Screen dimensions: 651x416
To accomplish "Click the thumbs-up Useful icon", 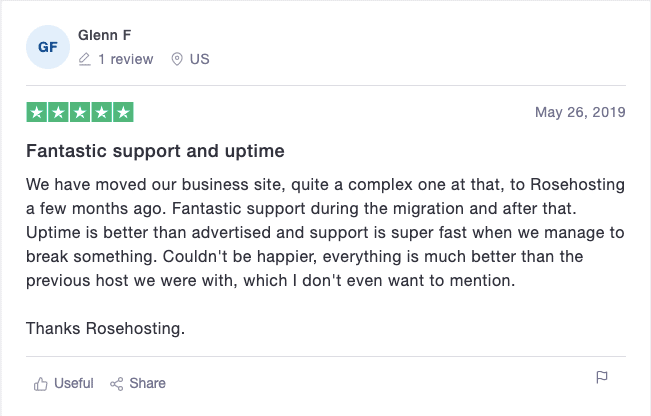I will pyautogui.click(x=40, y=384).
